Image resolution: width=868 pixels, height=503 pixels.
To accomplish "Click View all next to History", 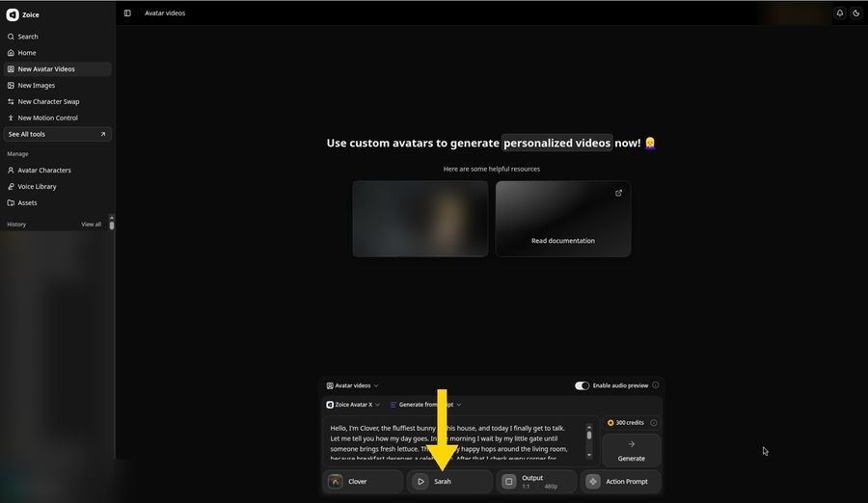I will (92, 225).
